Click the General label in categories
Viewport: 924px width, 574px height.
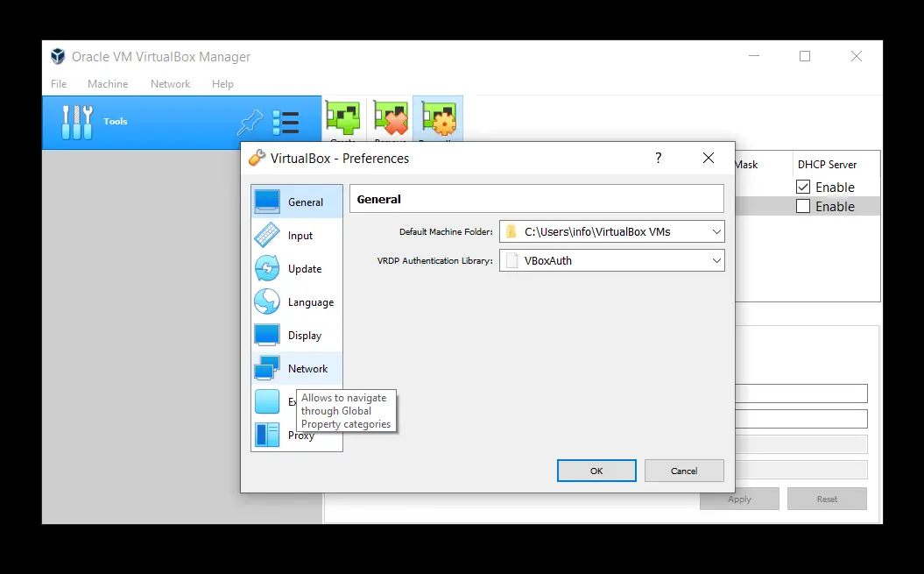tap(306, 202)
